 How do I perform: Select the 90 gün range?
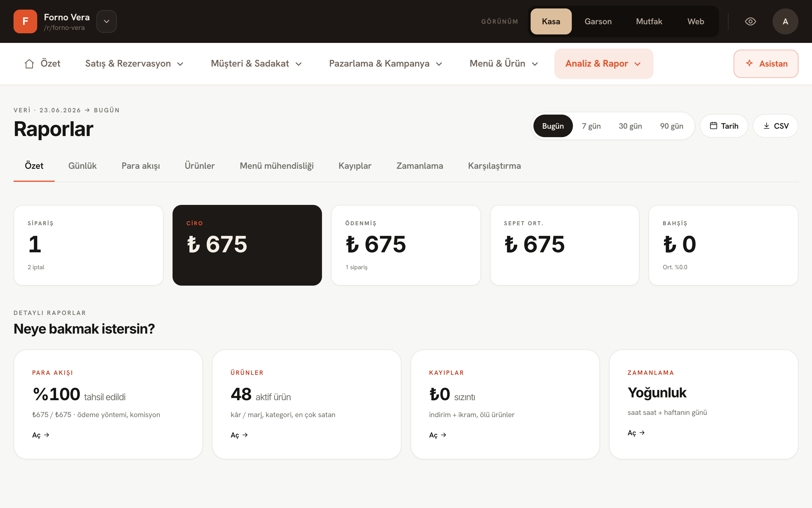pos(671,126)
